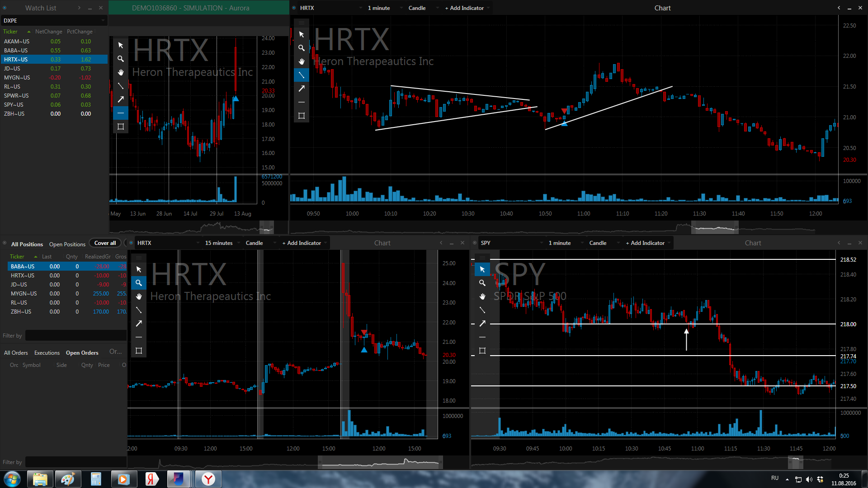Select rectangle tool on SPY chart
Viewport: 868px width, 488px height.
click(x=482, y=351)
